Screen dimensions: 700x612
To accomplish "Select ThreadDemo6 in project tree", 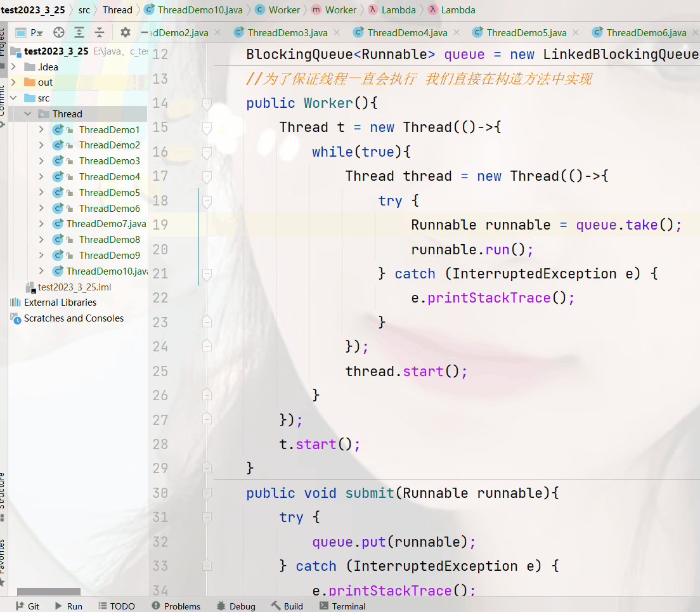I will click(x=109, y=209).
